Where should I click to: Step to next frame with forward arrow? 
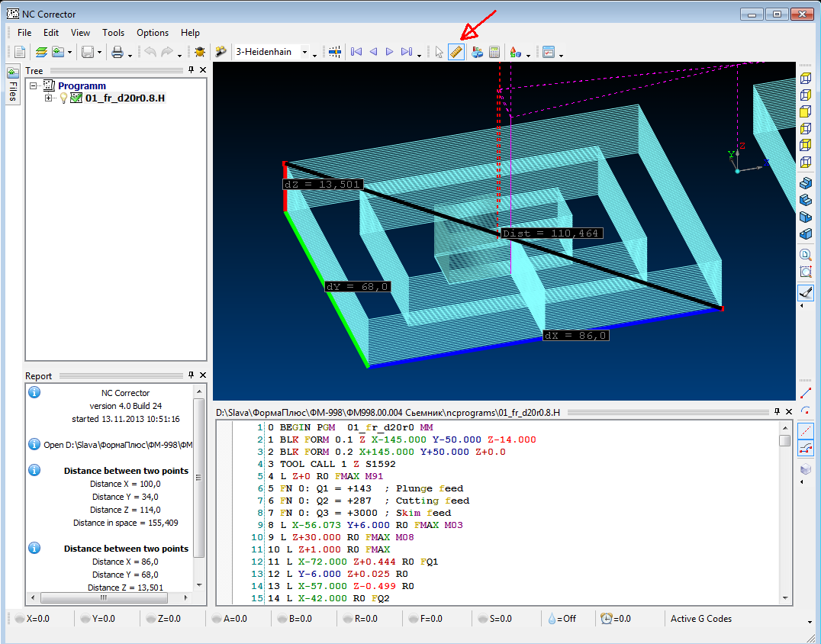[x=390, y=52]
